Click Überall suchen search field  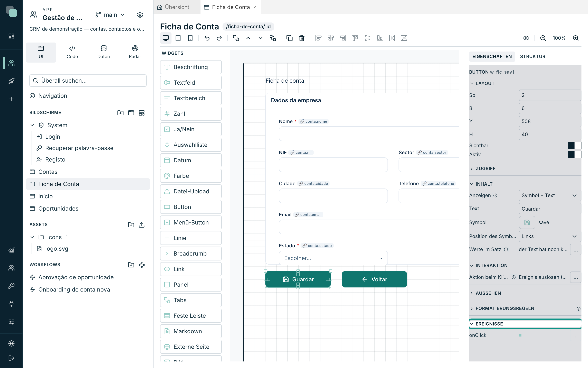[x=88, y=81]
